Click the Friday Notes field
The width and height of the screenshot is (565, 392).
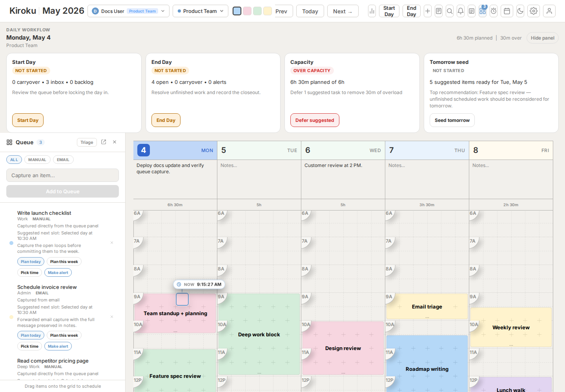click(x=511, y=179)
